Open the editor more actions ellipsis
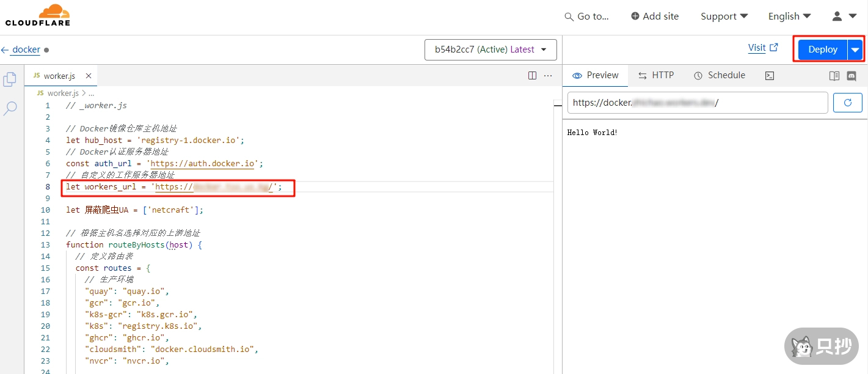 [x=548, y=76]
